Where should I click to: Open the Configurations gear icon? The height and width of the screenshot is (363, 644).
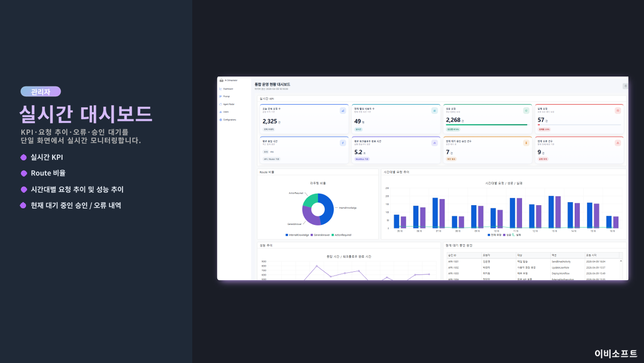(221, 120)
